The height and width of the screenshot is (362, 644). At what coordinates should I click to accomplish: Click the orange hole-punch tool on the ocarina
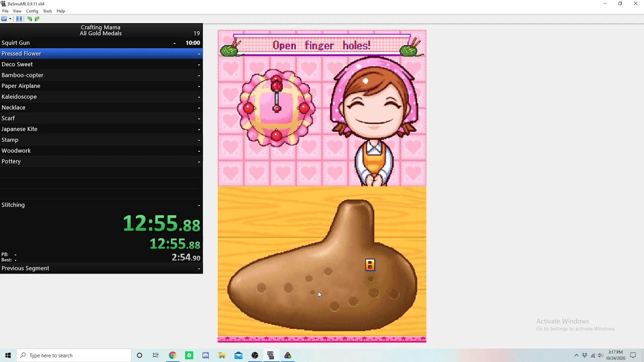pos(370,265)
